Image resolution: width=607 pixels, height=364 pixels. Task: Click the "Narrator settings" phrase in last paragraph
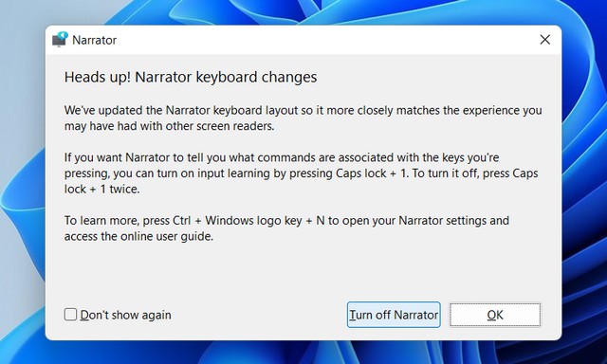click(x=442, y=221)
